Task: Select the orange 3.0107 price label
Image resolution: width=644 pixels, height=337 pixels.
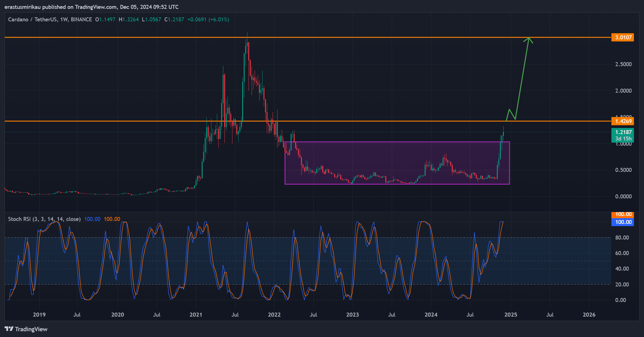Action: [622, 37]
